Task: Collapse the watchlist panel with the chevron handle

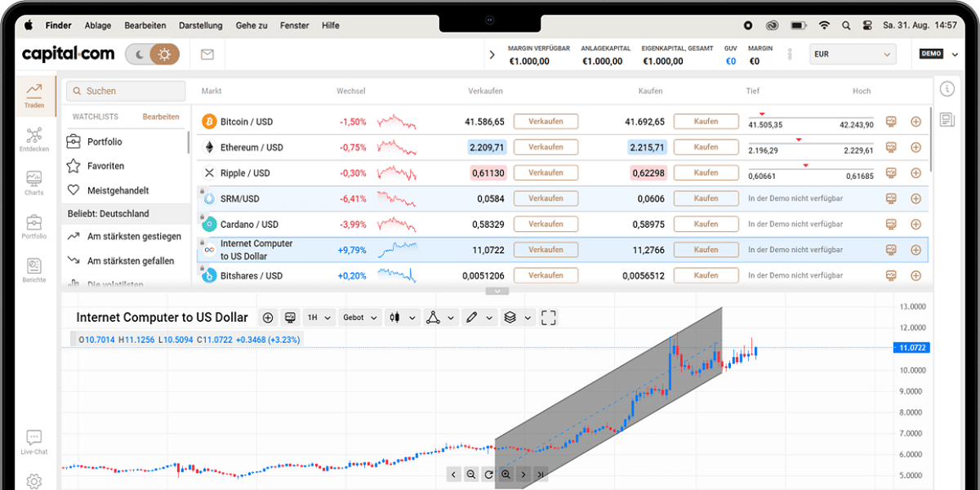Action: point(497,291)
